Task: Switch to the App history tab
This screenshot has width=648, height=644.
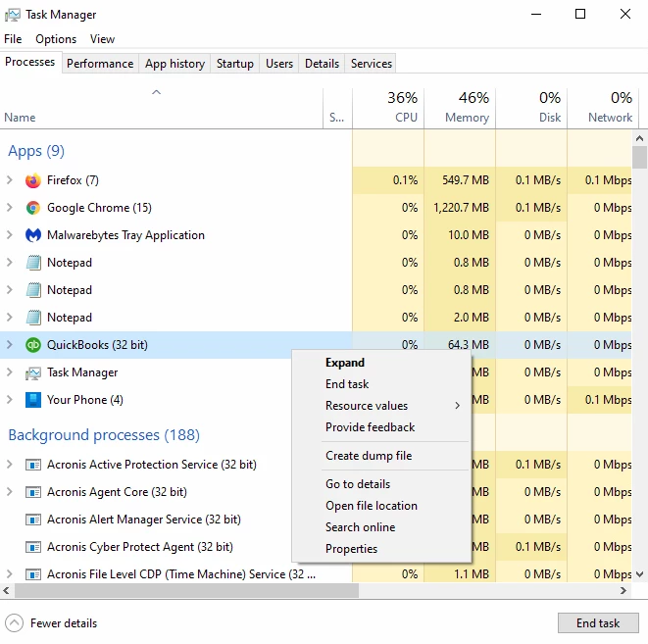Action: tap(174, 64)
